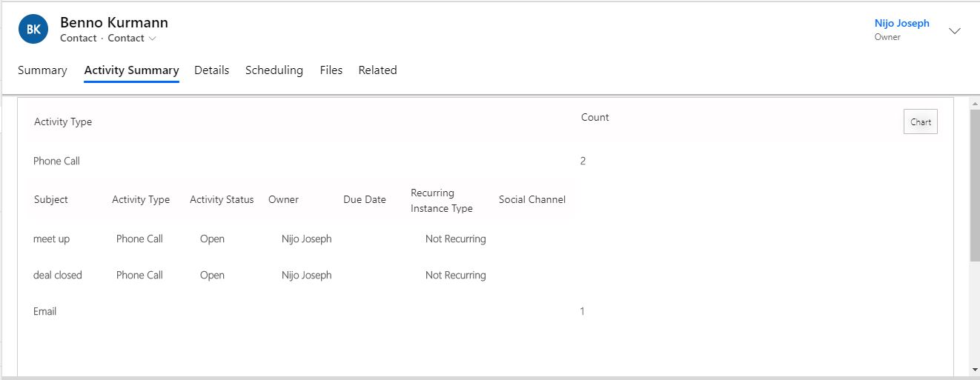Screen dimensions: 980x380
Task: Click the scroll down arrow on scrollbar
Action: pyautogui.click(x=974, y=369)
